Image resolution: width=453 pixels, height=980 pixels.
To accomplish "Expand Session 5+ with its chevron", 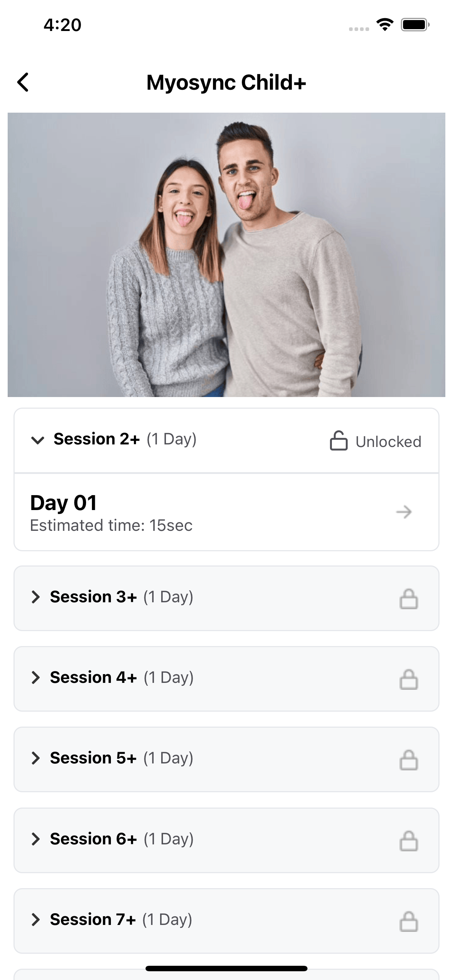I will (x=35, y=758).
